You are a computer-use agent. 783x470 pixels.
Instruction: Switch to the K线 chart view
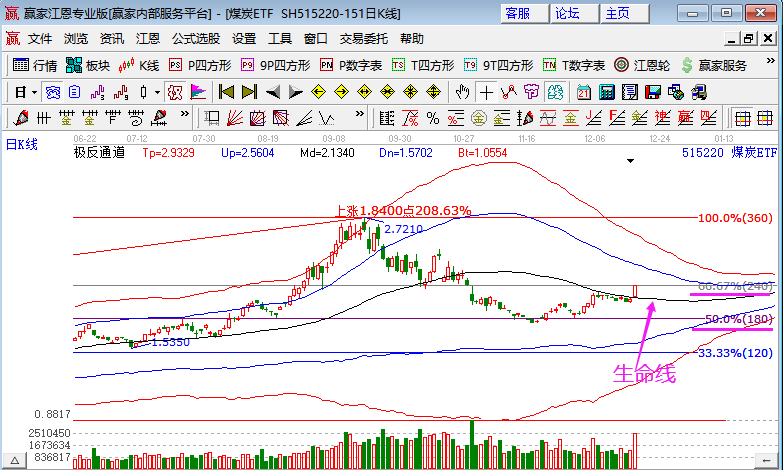click(139, 65)
